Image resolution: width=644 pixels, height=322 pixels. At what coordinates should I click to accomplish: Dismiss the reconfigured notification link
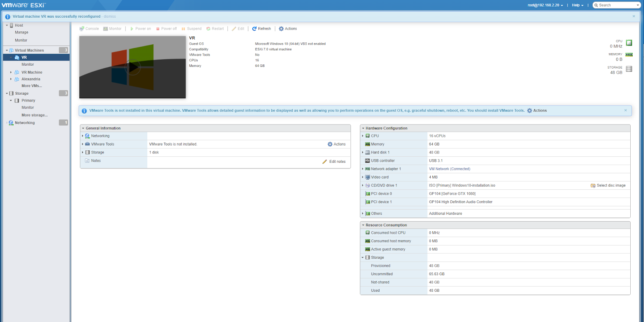[109, 17]
